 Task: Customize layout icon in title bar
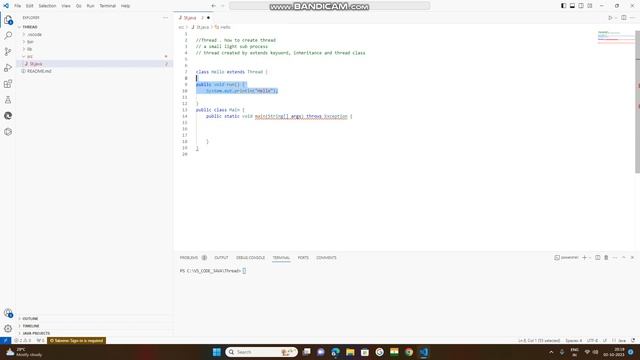[590, 6]
